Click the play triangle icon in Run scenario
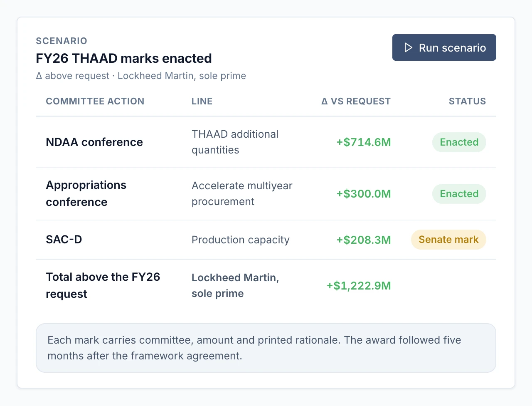The width and height of the screenshot is (532, 406). coord(408,47)
